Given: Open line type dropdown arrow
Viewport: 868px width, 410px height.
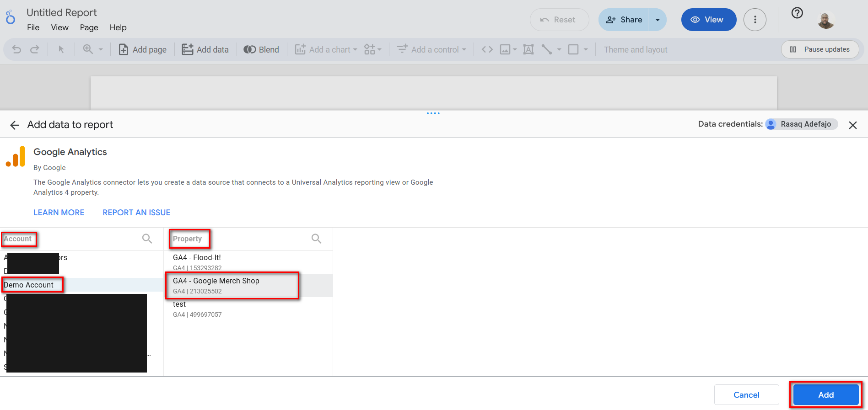Looking at the screenshot, I should tap(559, 49).
